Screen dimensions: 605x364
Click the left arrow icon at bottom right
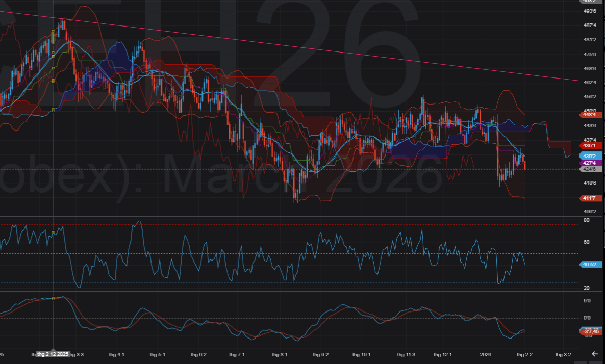tap(594, 354)
